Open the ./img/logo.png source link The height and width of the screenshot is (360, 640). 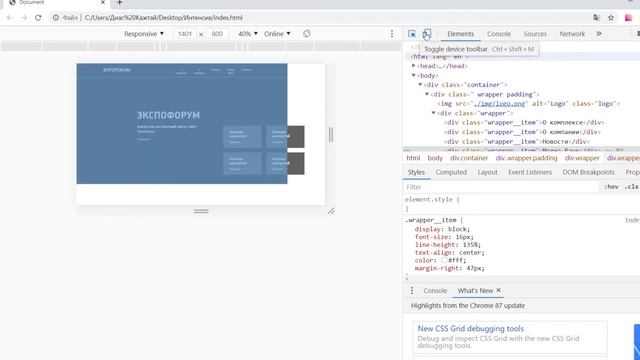(x=500, y=104)
